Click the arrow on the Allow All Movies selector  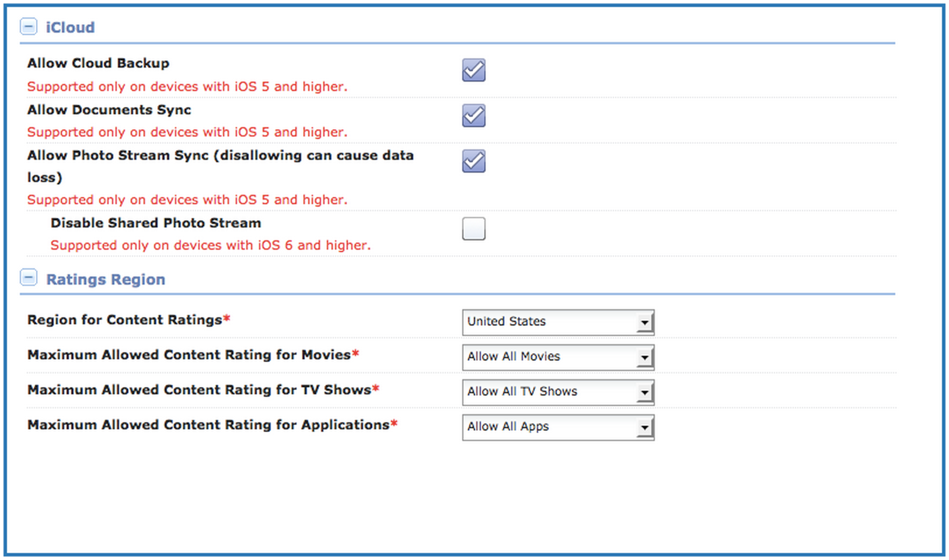644,356
